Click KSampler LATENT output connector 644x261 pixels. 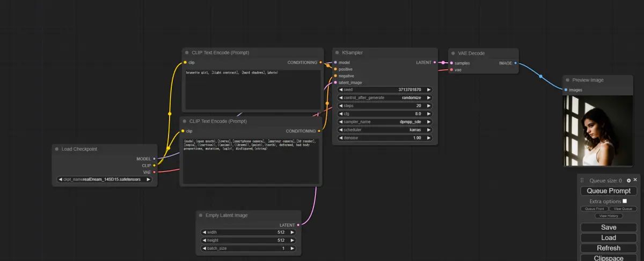[x=435, y=63]
